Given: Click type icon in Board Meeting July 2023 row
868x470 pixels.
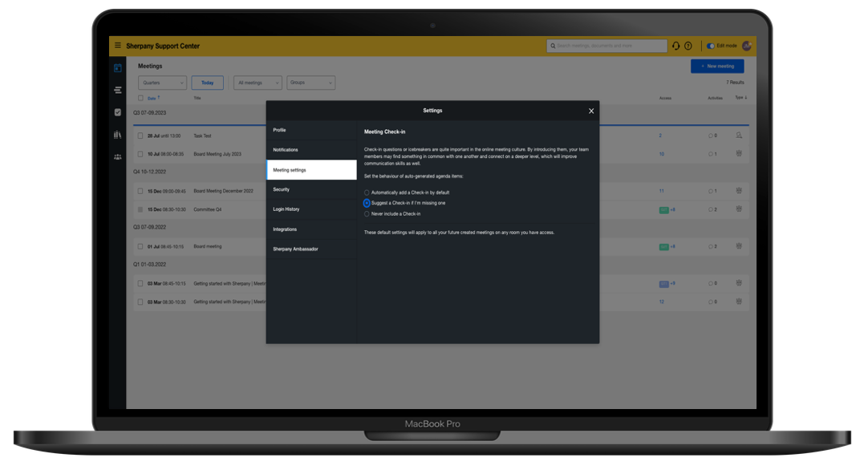Looking at the screenshot, I should (739, 153).
